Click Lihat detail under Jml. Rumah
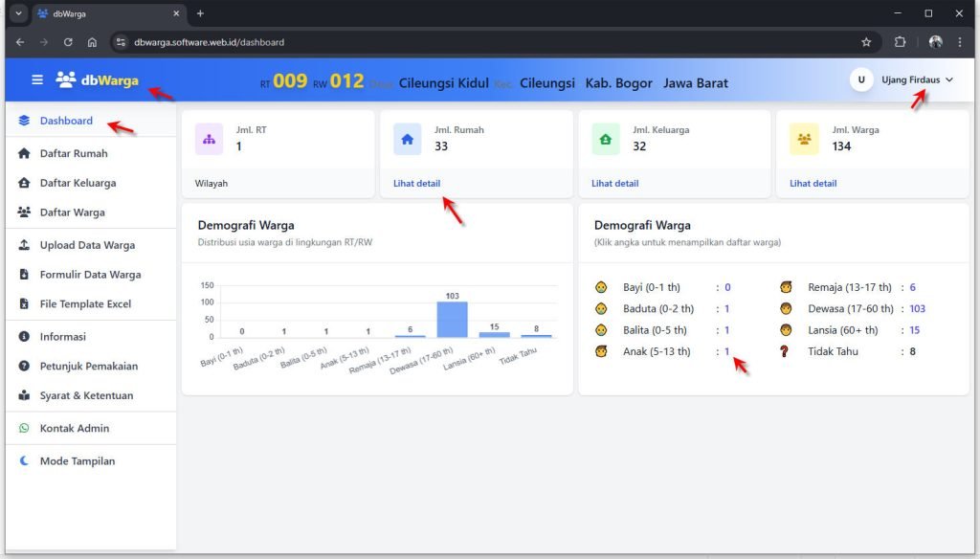 [x=416, y=183]
